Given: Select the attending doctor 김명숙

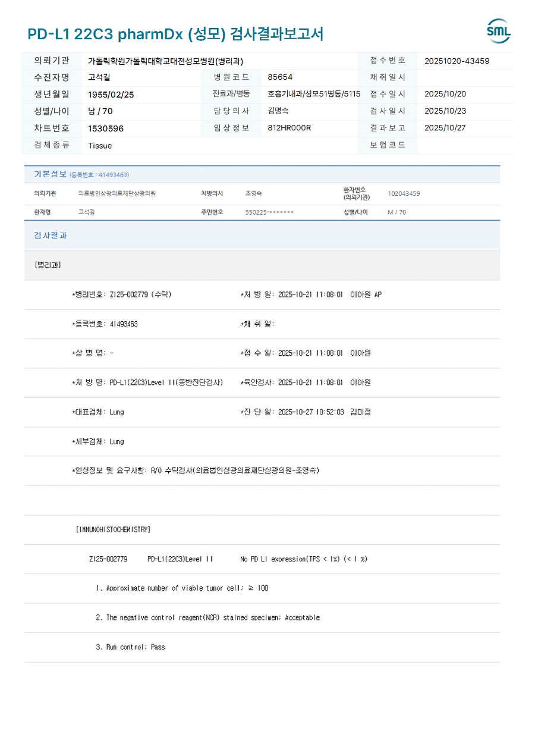Looking at the screenshot, I should click(x=278, y=111).
